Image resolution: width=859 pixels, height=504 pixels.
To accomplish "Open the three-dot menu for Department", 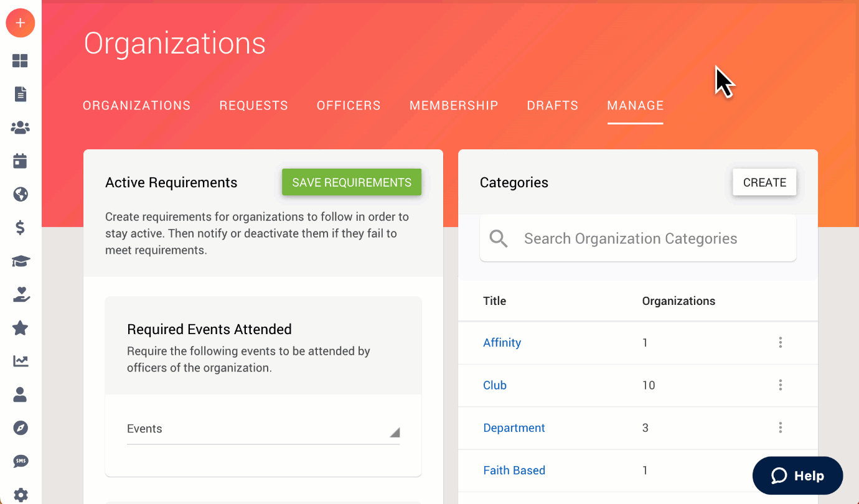I will click(x=780, y=427).
